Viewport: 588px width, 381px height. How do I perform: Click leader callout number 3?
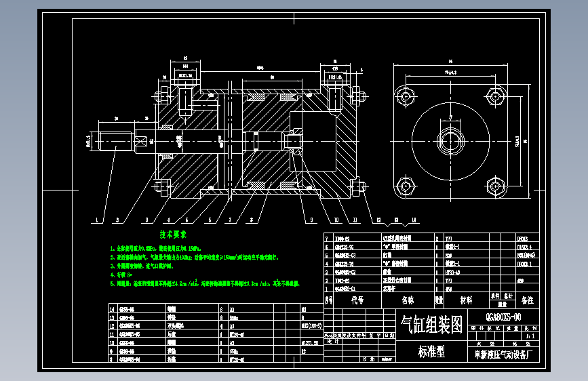(x=146, y=220)
